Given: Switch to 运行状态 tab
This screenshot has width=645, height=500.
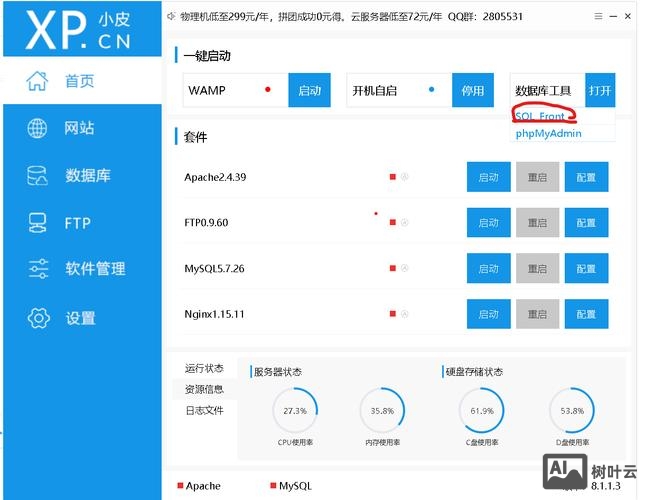Looking at the screenshot, I should (204, 368).
